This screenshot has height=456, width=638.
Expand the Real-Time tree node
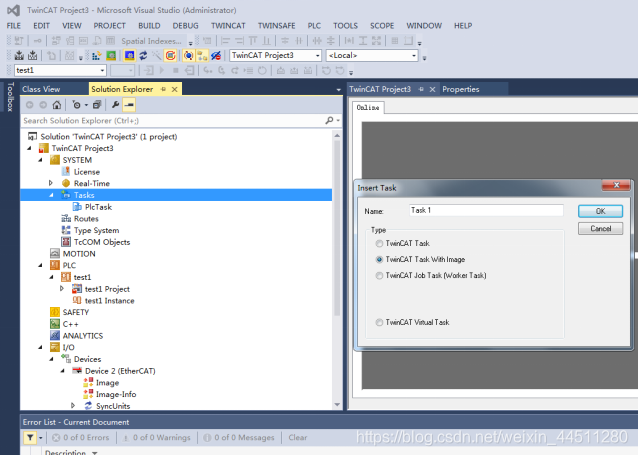click(x=51, y=183)
